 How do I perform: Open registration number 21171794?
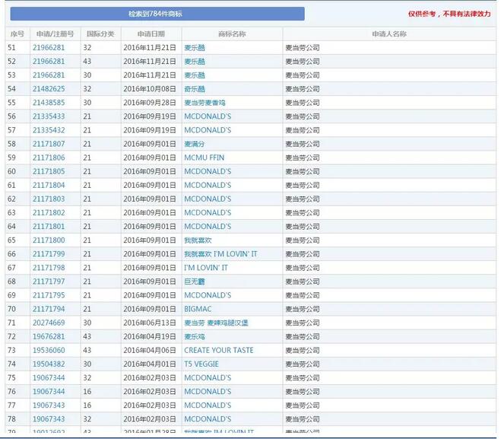(x=49, y=309)
